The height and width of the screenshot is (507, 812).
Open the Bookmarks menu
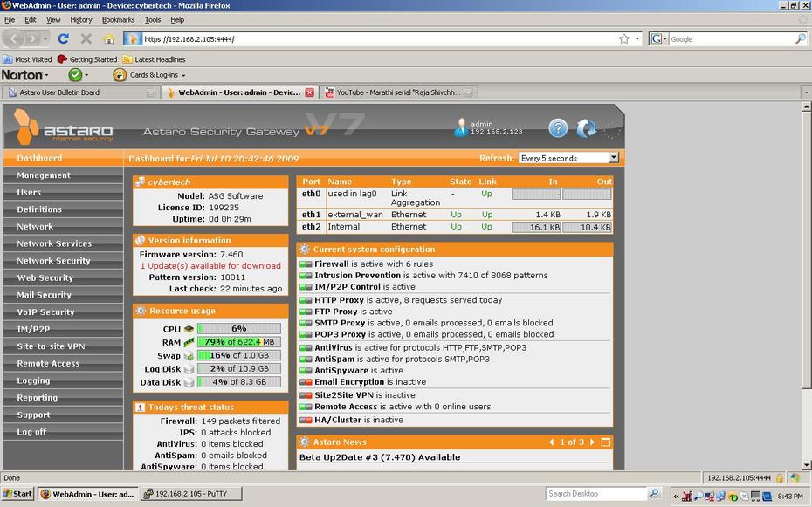(x=118, y=20)
